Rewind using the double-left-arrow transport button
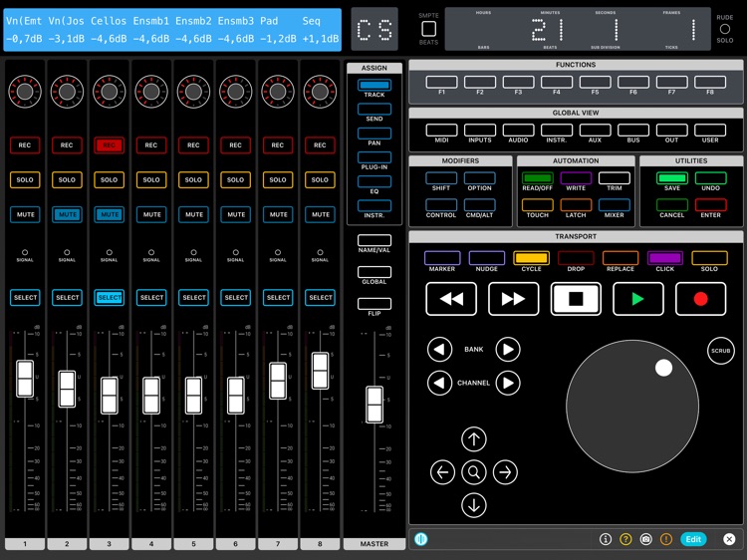Screen dimensions: 747x560 click(450, 299)
